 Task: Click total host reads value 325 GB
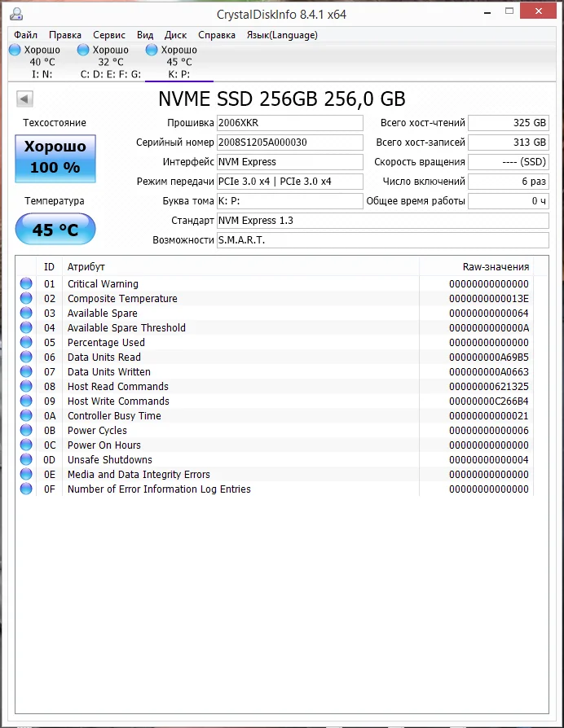coord(509,123)
